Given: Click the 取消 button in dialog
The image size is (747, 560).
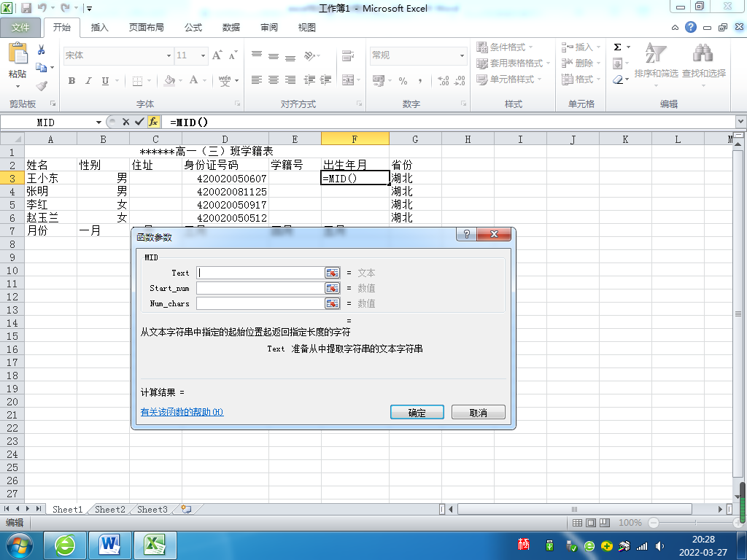Looking at the screenshot, I should [x=479, y=413].
